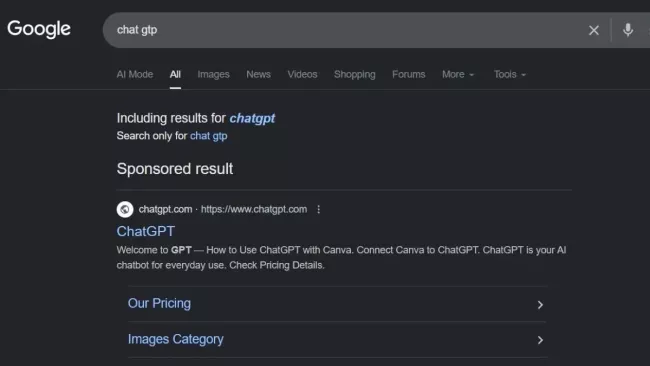The image size is (650, 366).
Task: Click the 'Welcome to GPT' description snippet
Action: coord(341,257)
